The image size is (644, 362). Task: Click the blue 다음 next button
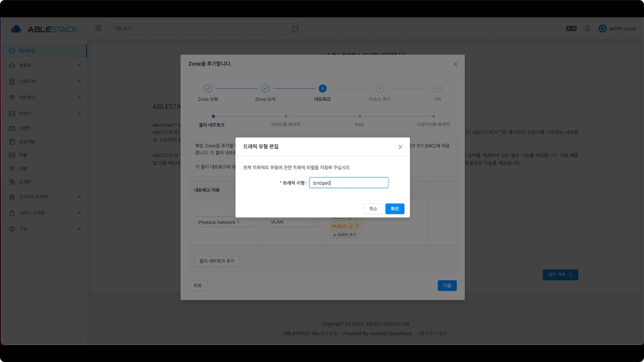pos(447,285)
